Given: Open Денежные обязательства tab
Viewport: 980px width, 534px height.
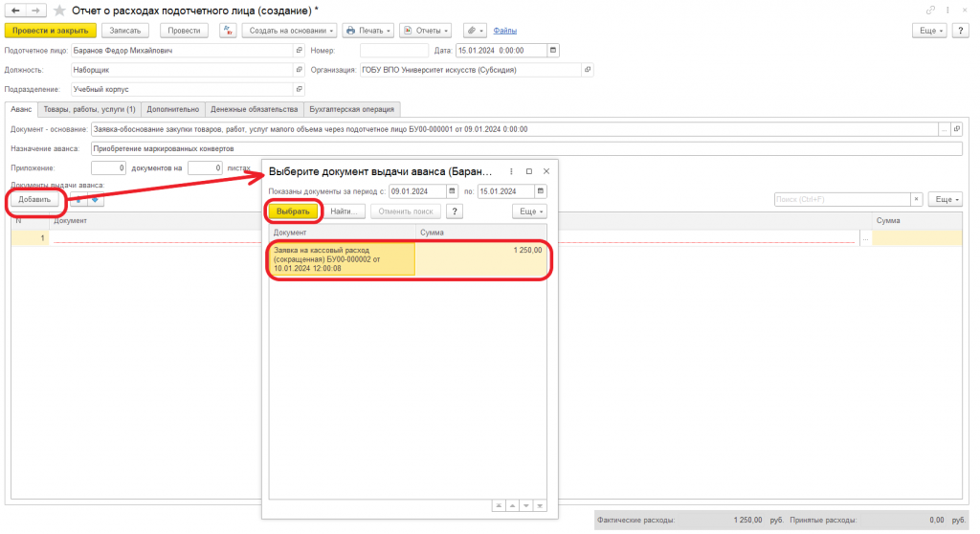Looking at the screenshot, I should pos(255,109).
